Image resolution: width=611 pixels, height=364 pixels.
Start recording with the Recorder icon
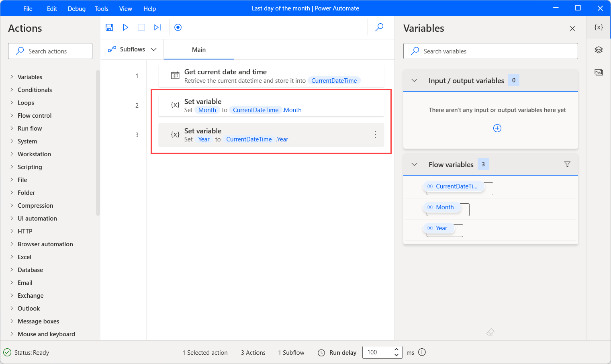click(178, 27)
